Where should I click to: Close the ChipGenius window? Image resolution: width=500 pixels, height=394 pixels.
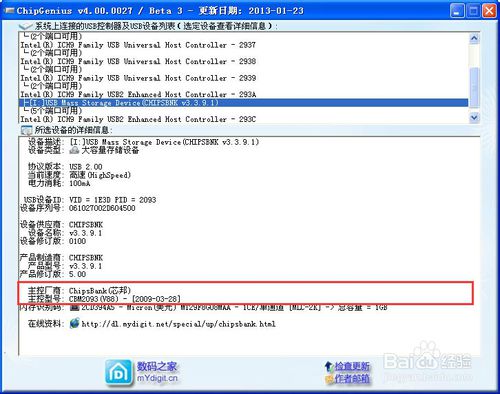pos(489,11)
